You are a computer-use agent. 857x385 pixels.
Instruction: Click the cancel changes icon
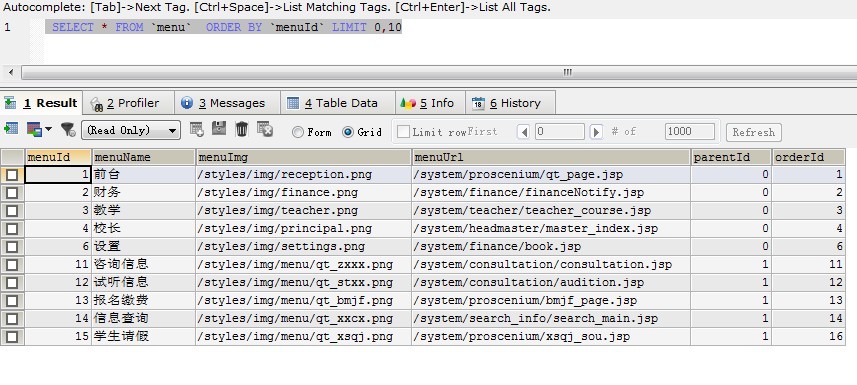tap(265, 129)
